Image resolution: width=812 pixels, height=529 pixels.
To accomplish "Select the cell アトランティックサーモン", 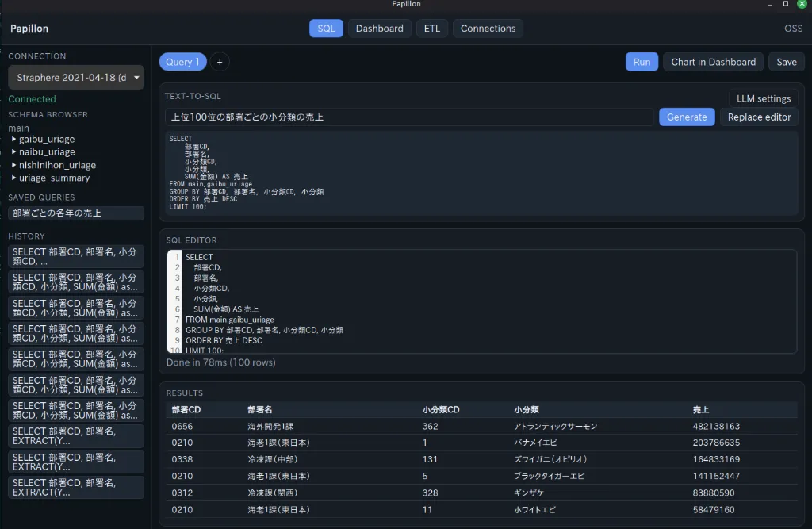I will coord(555,427).
